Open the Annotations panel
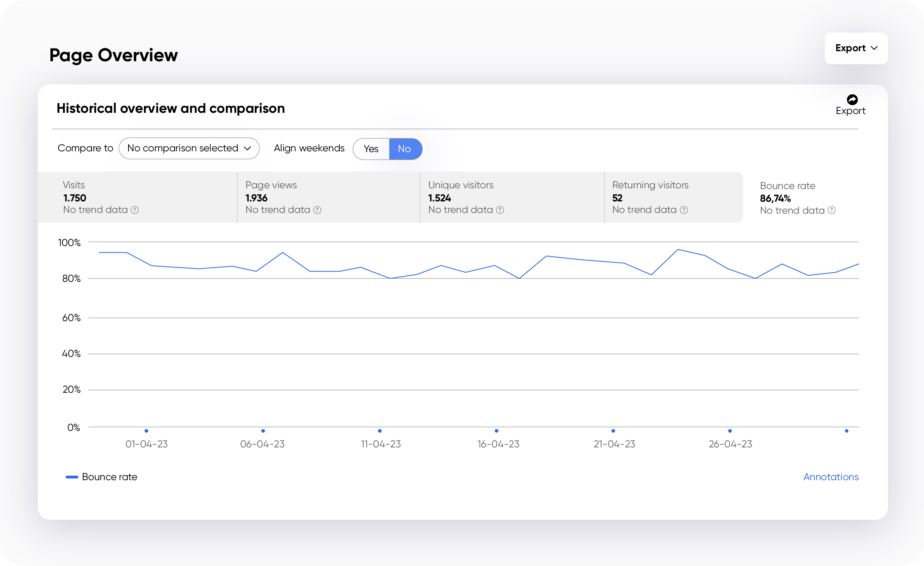 pos(831,477)
